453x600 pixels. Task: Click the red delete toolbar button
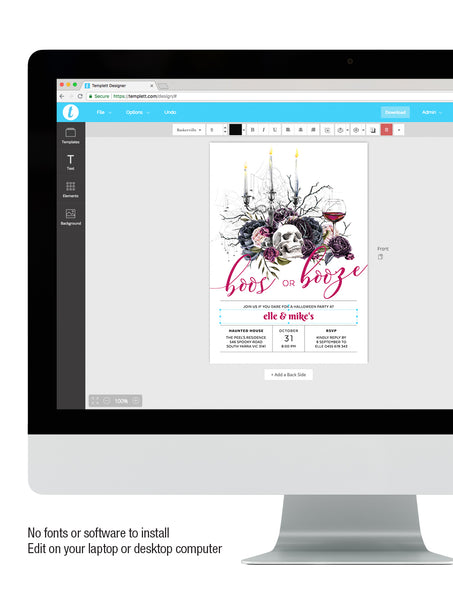tap(386, 130)
